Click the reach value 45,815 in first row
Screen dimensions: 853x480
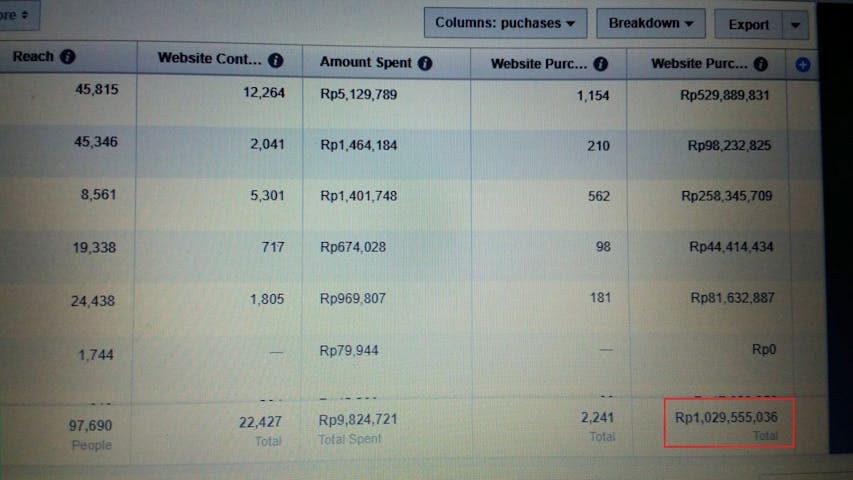[96, 90]
